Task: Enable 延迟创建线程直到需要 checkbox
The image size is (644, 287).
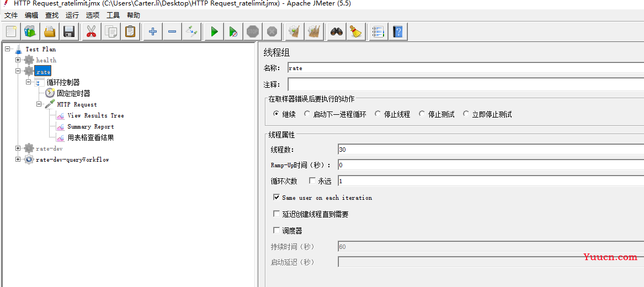Action: 276,214
